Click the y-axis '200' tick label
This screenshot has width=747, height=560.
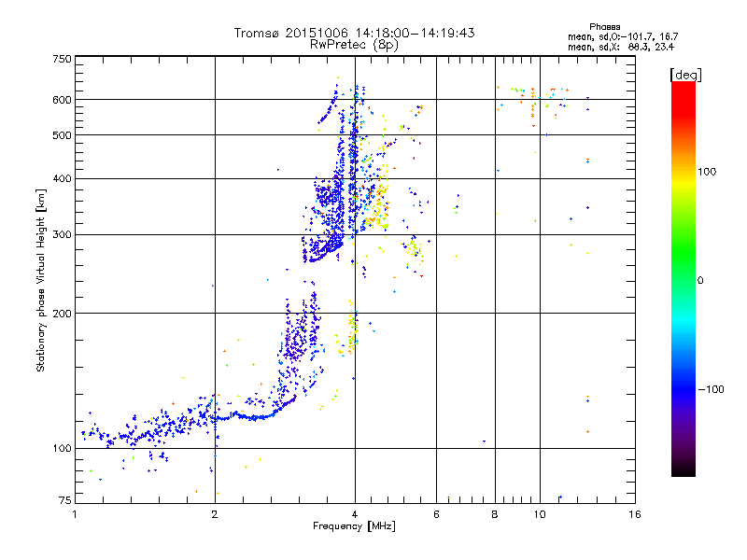pos(62,314)
